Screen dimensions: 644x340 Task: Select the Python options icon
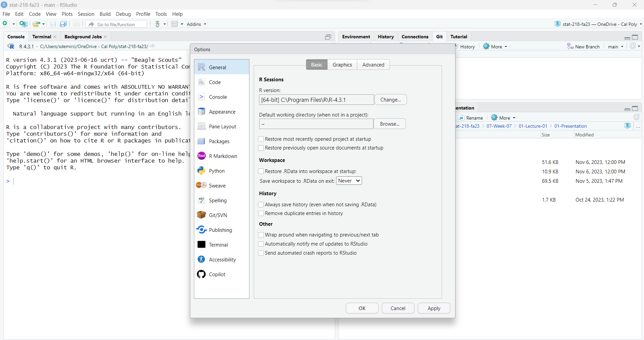(201, 171)
